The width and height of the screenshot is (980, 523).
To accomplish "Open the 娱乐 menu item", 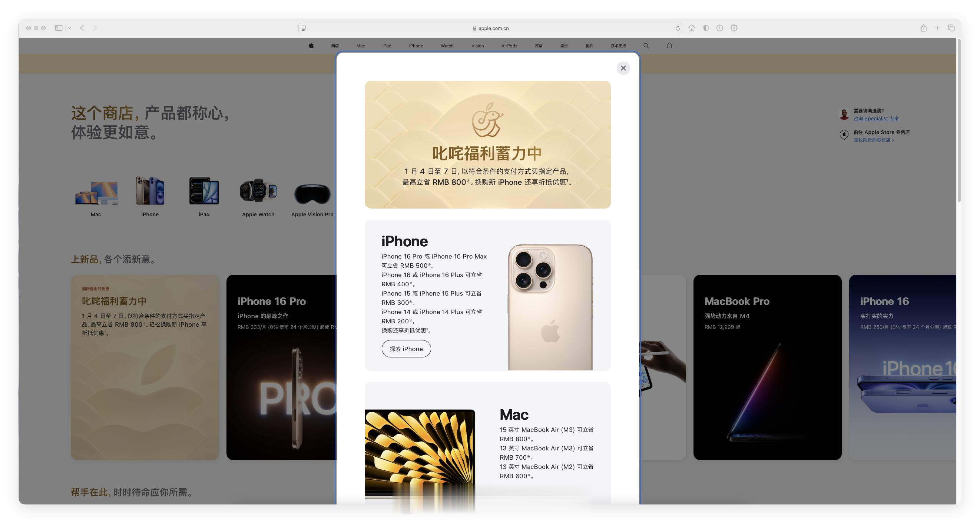I will coord(564,46).
